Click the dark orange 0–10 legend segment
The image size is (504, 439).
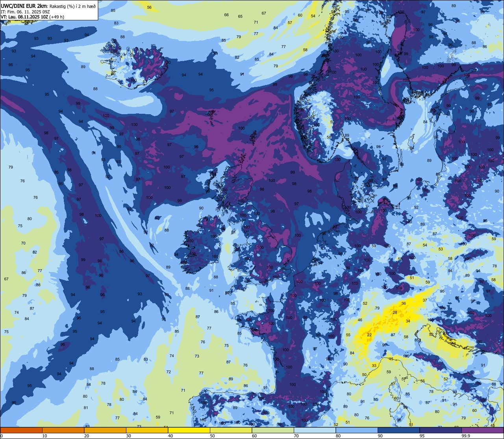(21, 430)
